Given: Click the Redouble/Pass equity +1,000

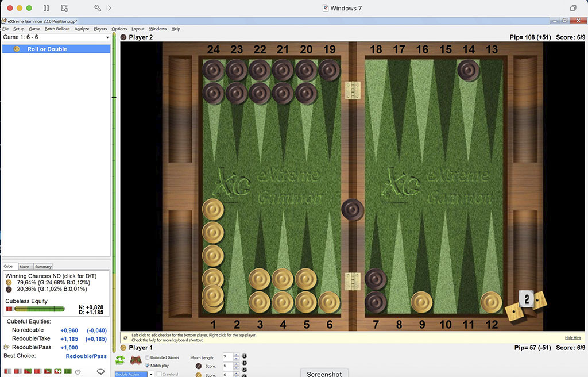Looking at the screenshot, I should click(x=69, y=348).
